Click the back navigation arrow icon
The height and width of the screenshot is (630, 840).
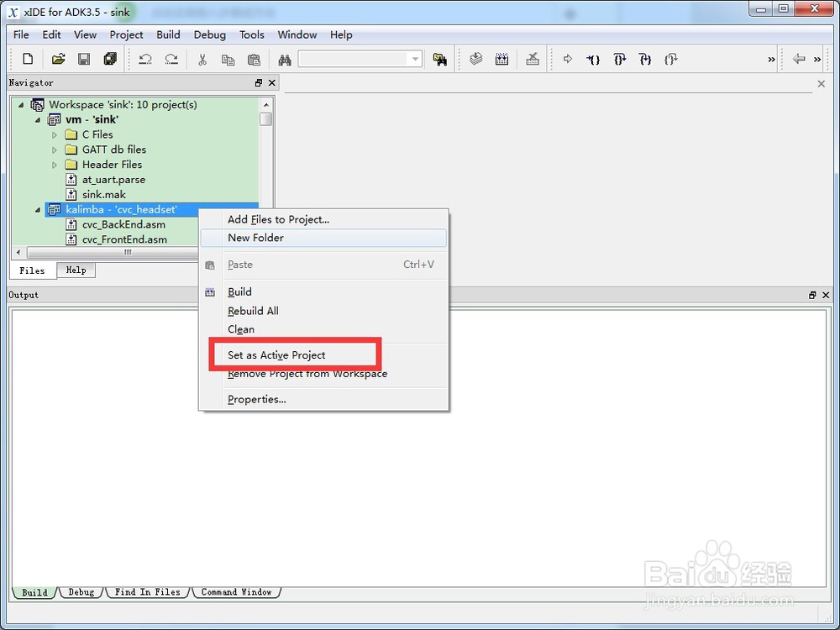799,59
